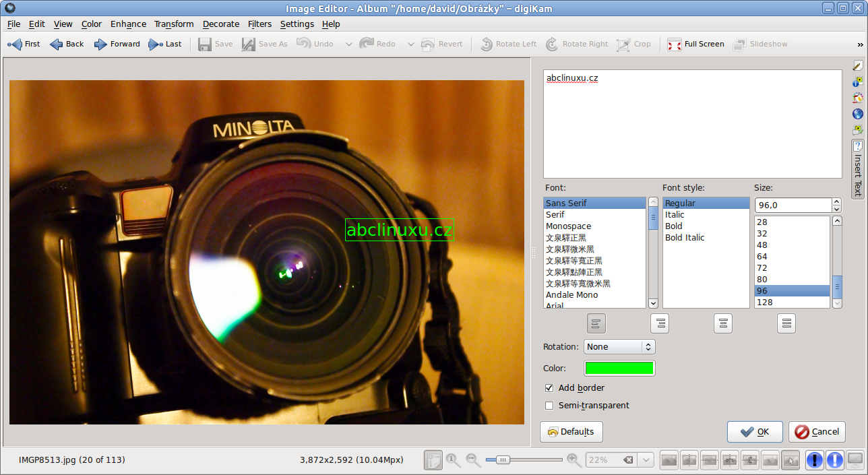Open the green text Color swatch
Viewport: 868px width, 475px height.
[x=619, y=369]
